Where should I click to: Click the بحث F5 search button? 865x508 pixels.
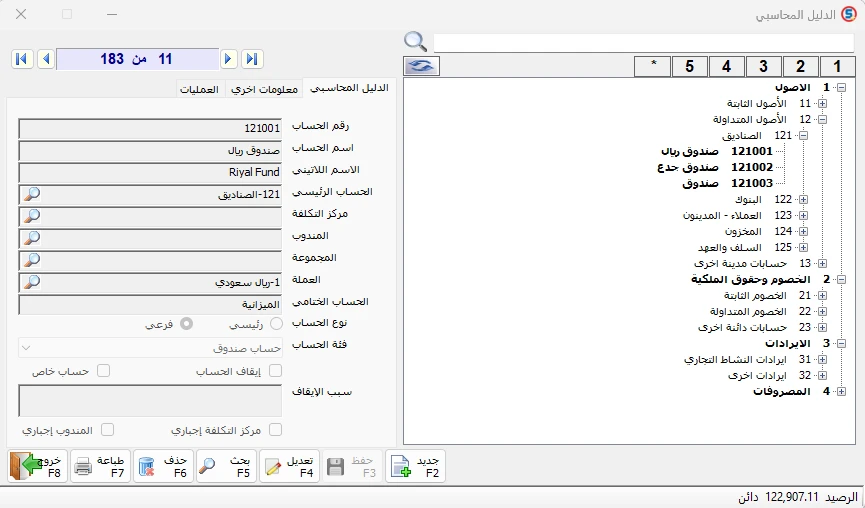(226, 466)
